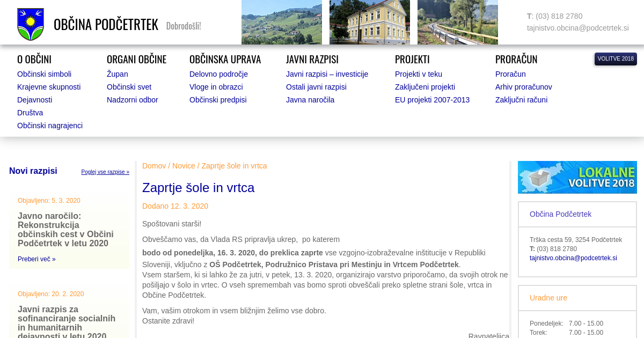Open EU projekti 2007-2013 link
Screen dimensions: 644x338
click(x=432, y=100)
